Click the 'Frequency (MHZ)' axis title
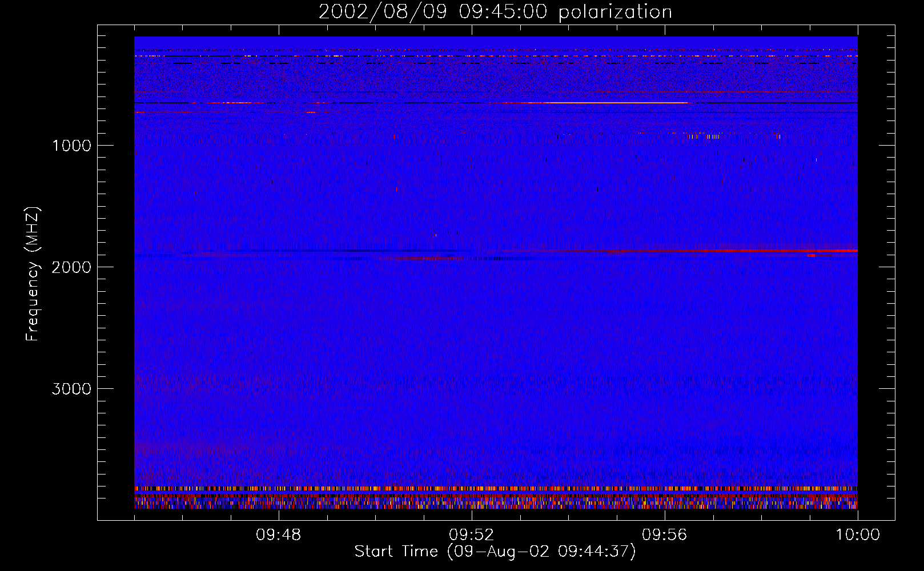924x571 pixels. coord(33,274)
